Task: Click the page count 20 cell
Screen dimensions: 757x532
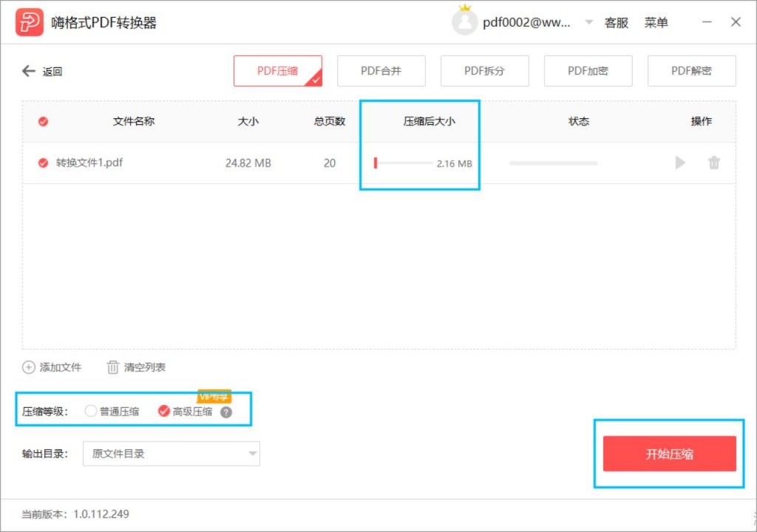Action: coord(329,163)
